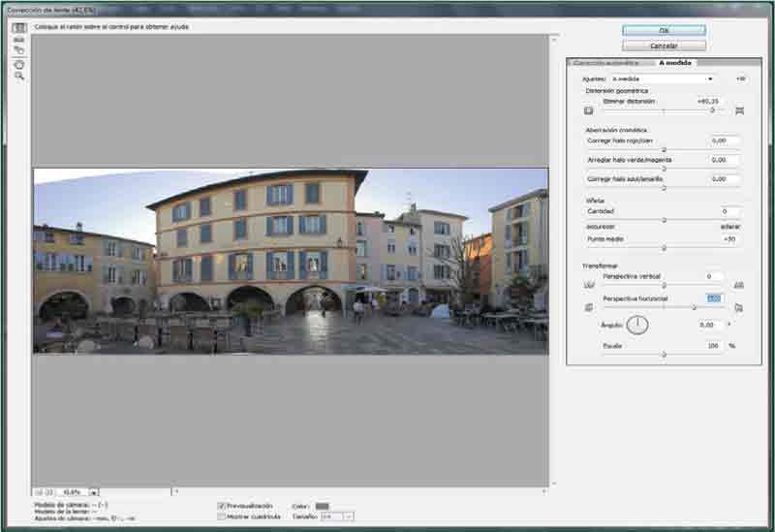Viewport: 775px width, 532px height.
Task: Click the Ángulo angle dial
Action: (x=636, y=325)
